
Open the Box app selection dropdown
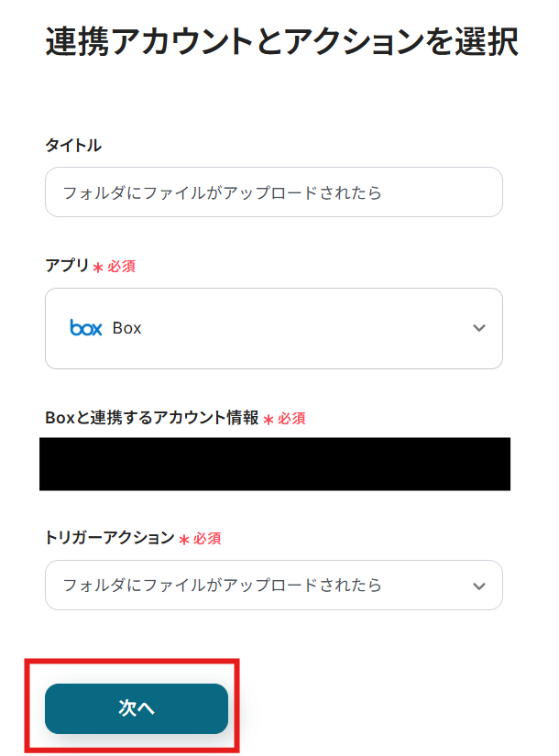(273, 328)
